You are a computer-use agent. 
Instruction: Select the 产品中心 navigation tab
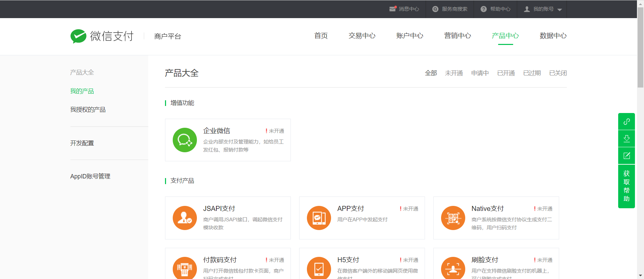[505, 36]
